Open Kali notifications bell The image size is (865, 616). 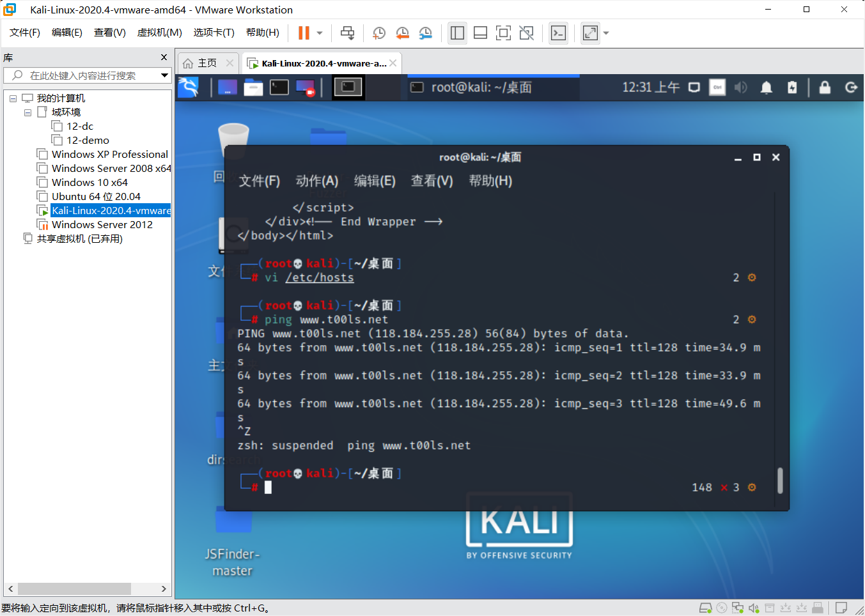[x=766, y=87]
